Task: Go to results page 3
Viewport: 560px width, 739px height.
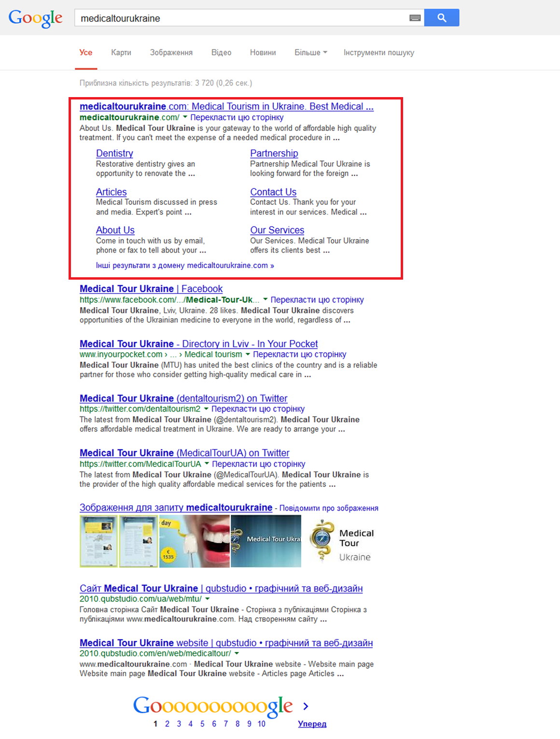Action: (179, 724)
